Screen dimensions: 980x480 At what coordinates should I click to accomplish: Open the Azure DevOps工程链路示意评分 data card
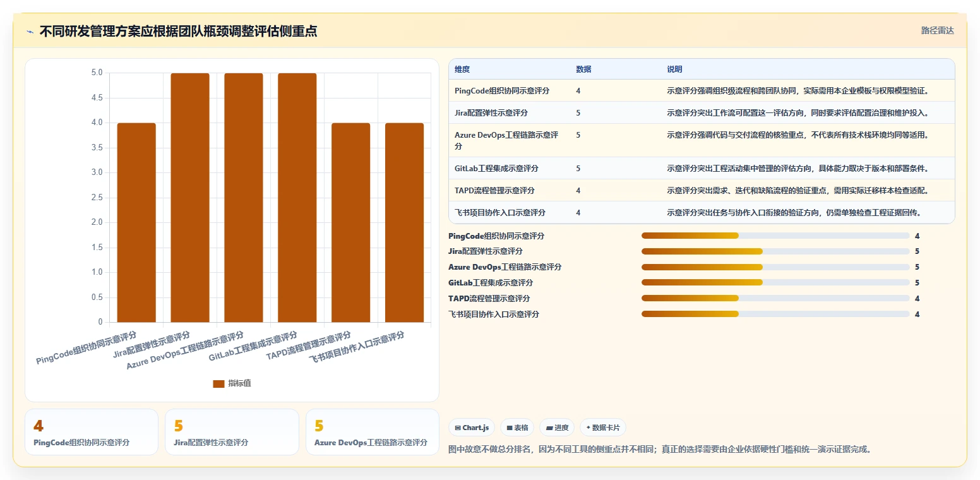point(372,432)
